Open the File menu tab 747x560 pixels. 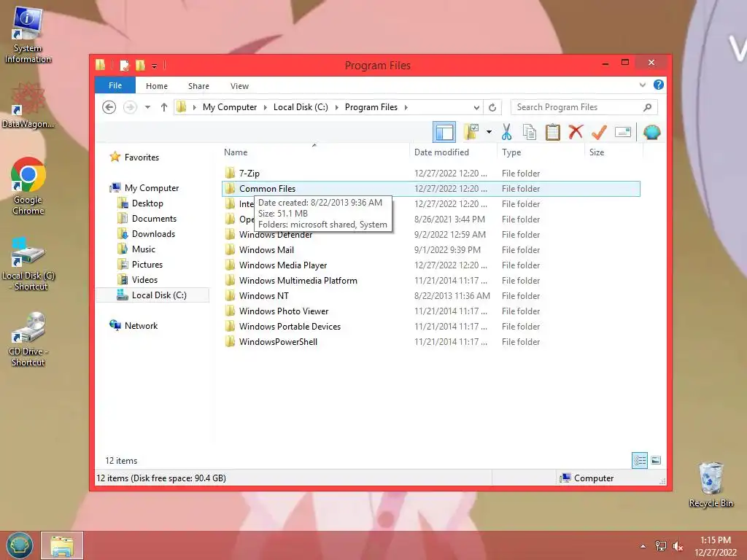click(115, 86)
